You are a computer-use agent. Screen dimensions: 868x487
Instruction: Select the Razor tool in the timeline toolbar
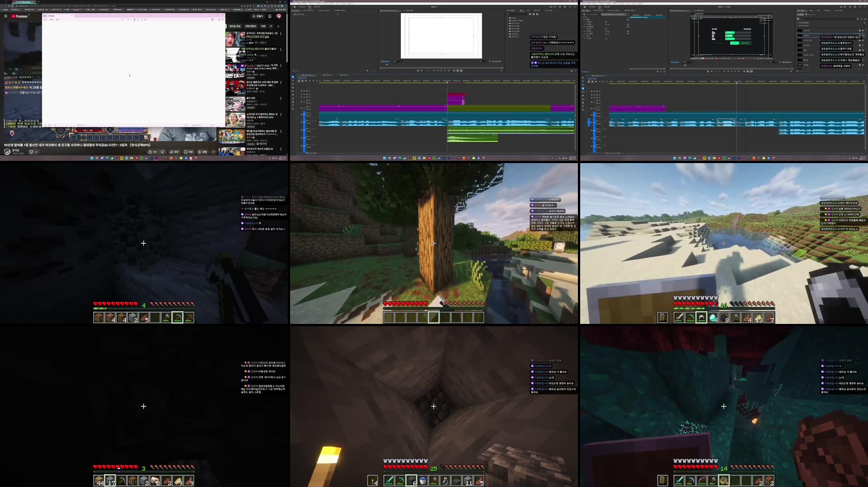pos(293,86)
